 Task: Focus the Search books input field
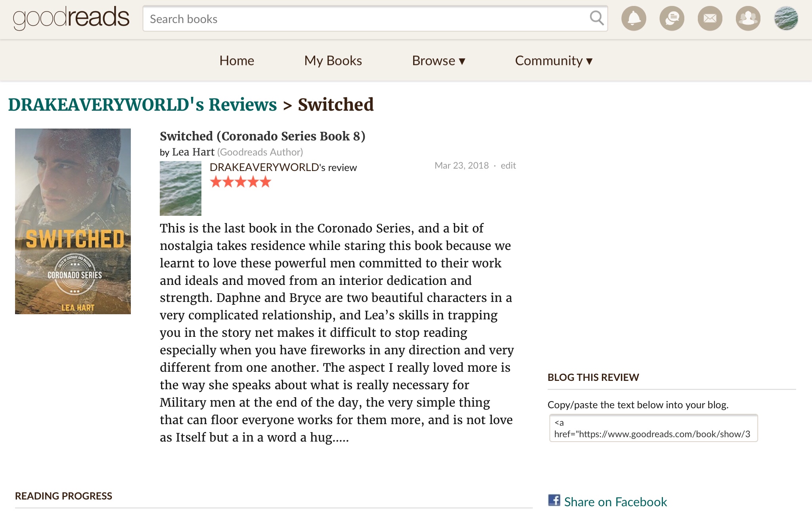(365, 19)
